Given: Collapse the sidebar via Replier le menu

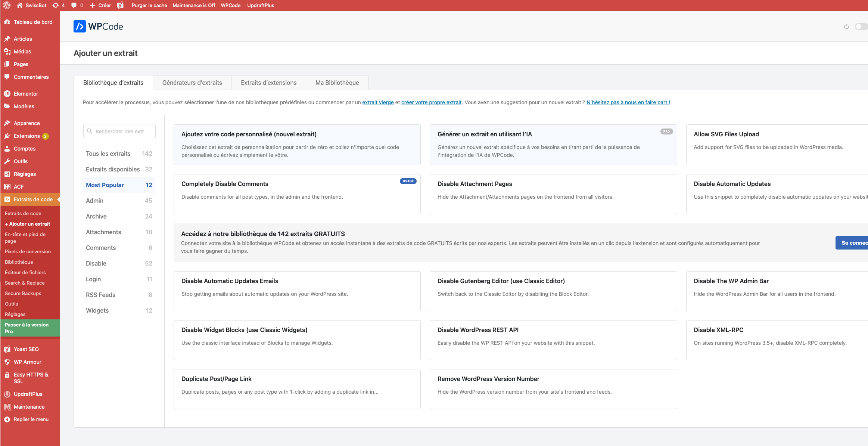Looking at the screenshot, I should [x=31, y=419].
